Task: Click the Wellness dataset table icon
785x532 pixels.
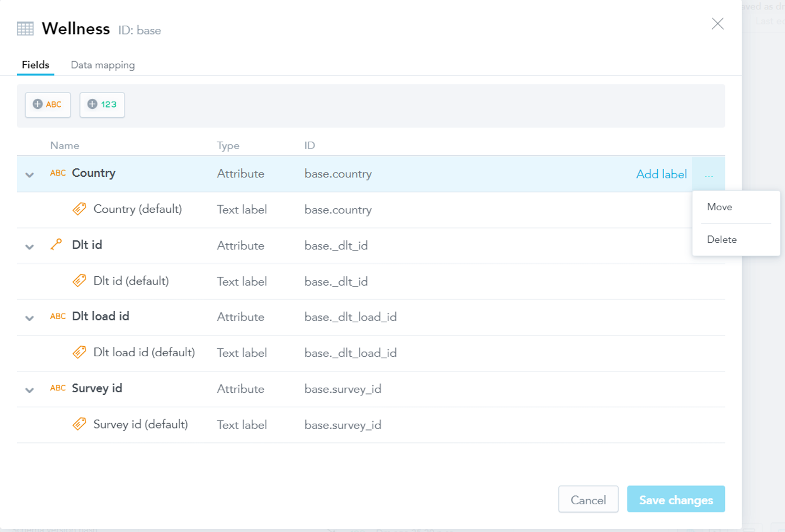Action: tap(25, 28)
